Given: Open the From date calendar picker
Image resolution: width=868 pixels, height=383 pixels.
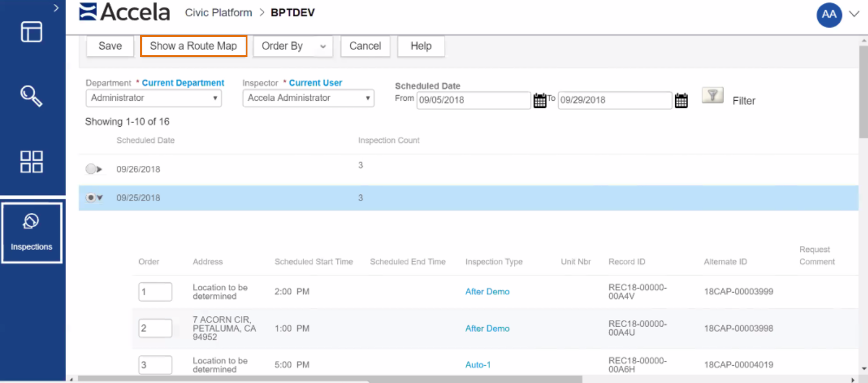Looking at the screenshot, I should (539, 100).
